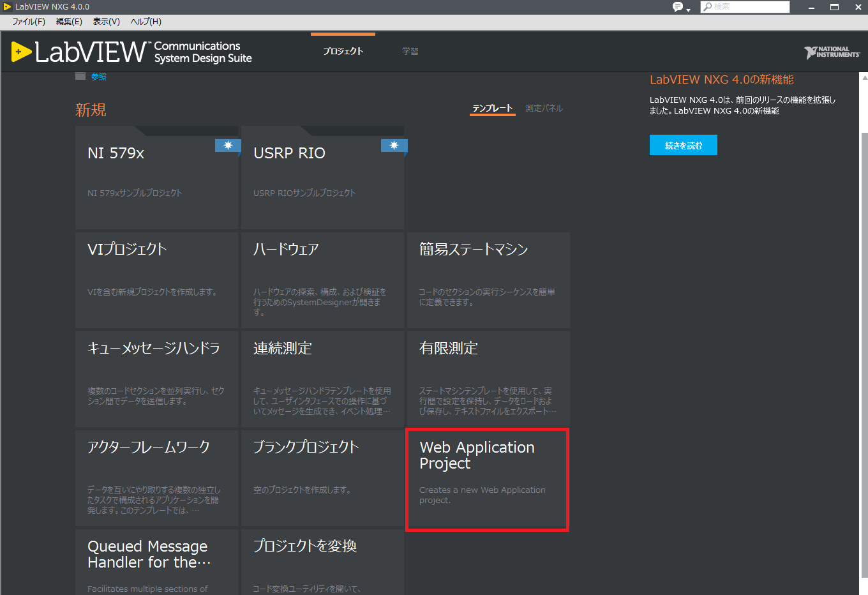Screen dimensions: 868x595
Task: Click the National Instruments logo
Action: [x=832, y=52]
